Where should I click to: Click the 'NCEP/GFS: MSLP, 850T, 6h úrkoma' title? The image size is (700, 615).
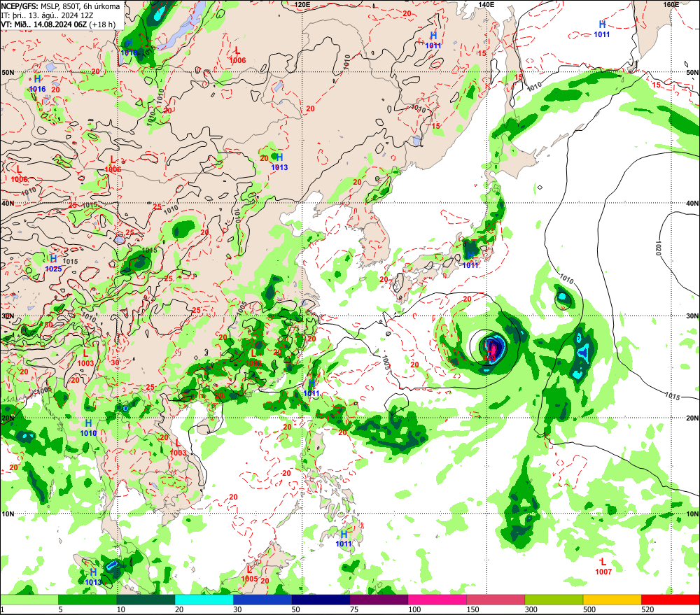[61, 6]
